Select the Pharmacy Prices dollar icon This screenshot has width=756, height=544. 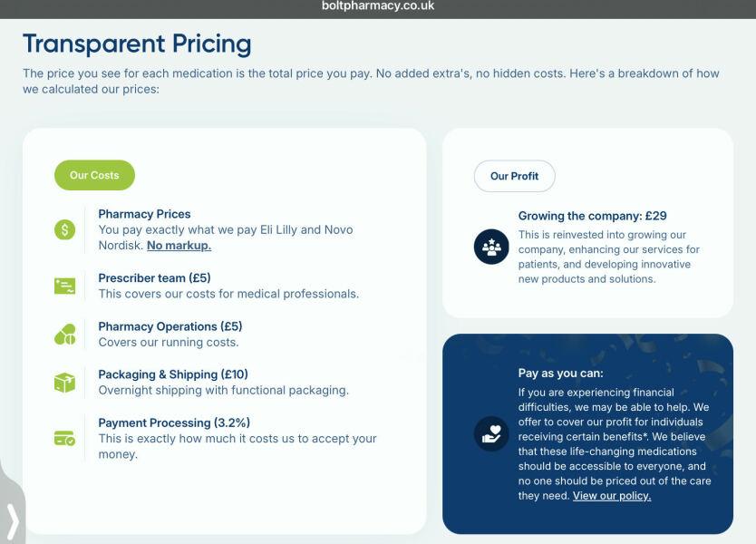click(63, 229)
